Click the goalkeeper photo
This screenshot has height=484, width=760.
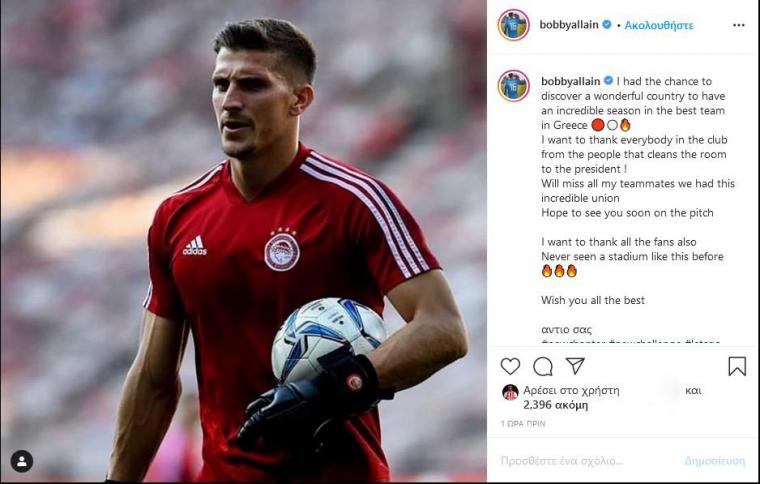coord(243,241)
